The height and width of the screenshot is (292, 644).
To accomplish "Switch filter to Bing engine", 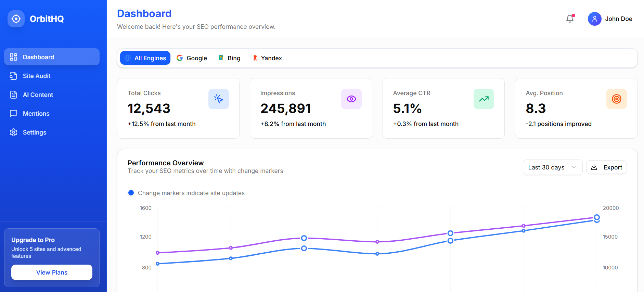I will 229,58.
